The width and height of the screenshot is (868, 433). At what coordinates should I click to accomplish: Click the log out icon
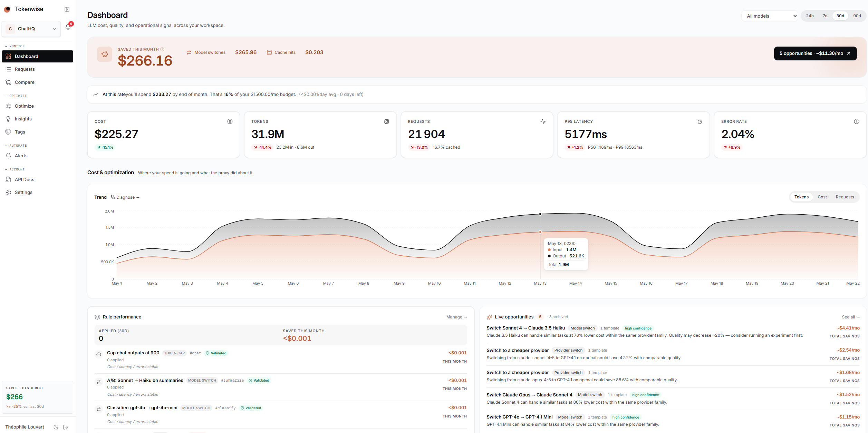(66, 427)
